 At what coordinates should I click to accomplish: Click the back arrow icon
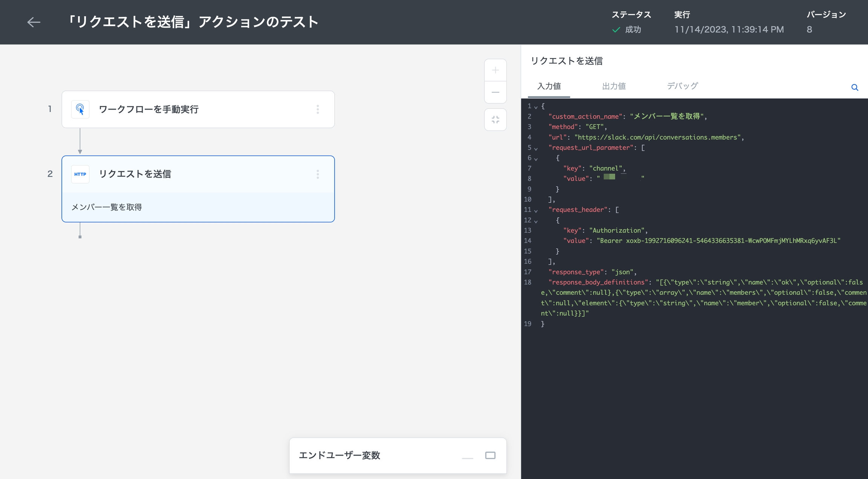pos(34,22)
